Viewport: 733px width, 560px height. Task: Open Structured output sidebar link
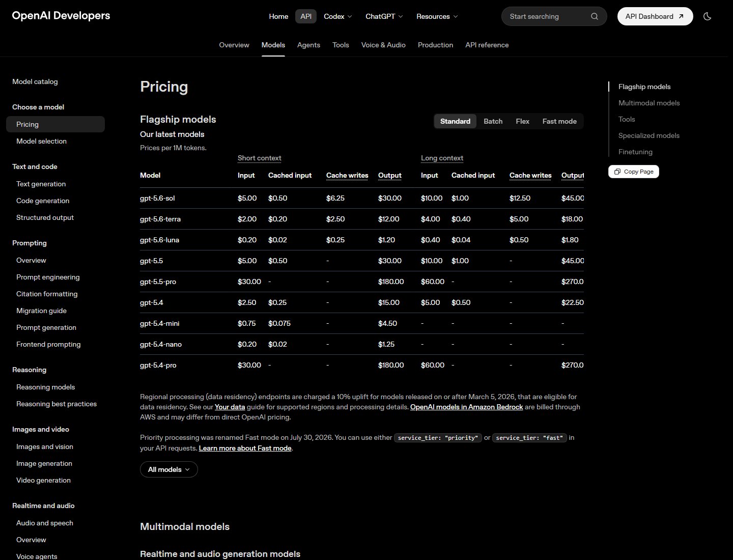click(x=45, y=217)
